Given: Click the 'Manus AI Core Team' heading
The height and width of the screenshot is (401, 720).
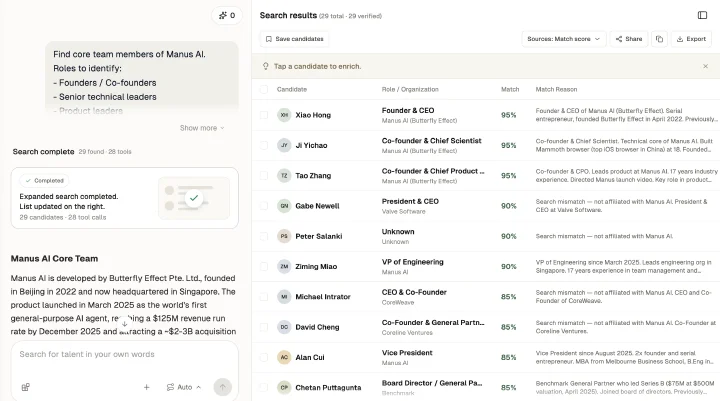Looking at the screenshot, I should point(54,259).
